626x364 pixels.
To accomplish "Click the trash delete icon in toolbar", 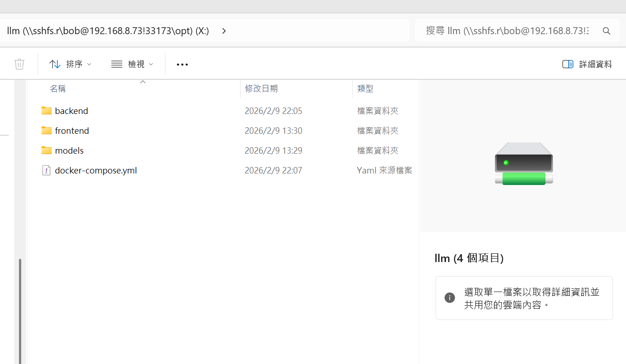I will click(x=19, y=64).
